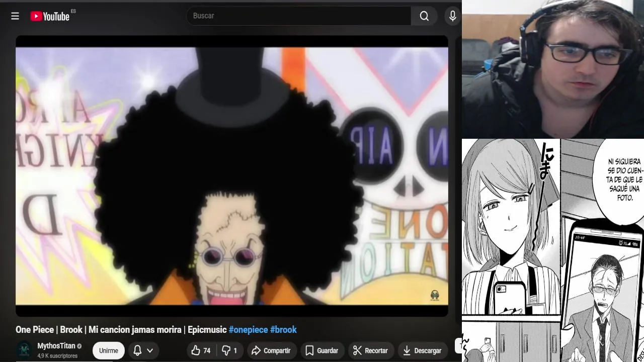Expand the notification bell dropdown
This screenshot has height=362, width=644.
143,350
